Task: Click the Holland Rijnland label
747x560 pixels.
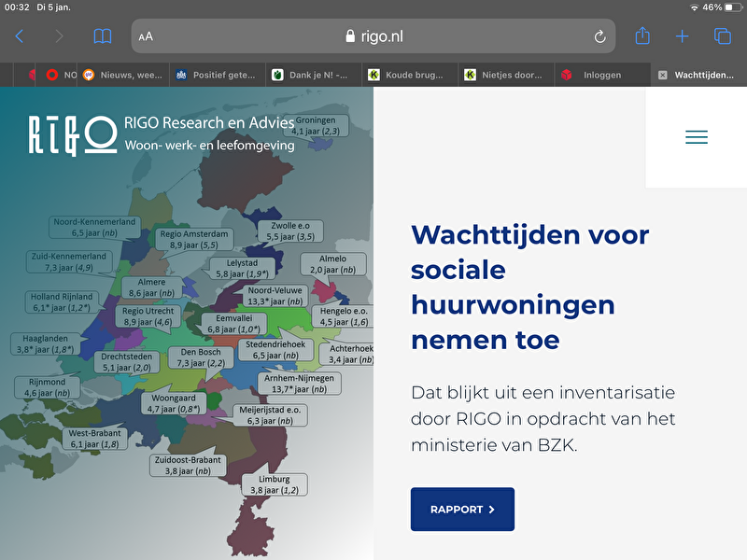Action: click(62, 301)
